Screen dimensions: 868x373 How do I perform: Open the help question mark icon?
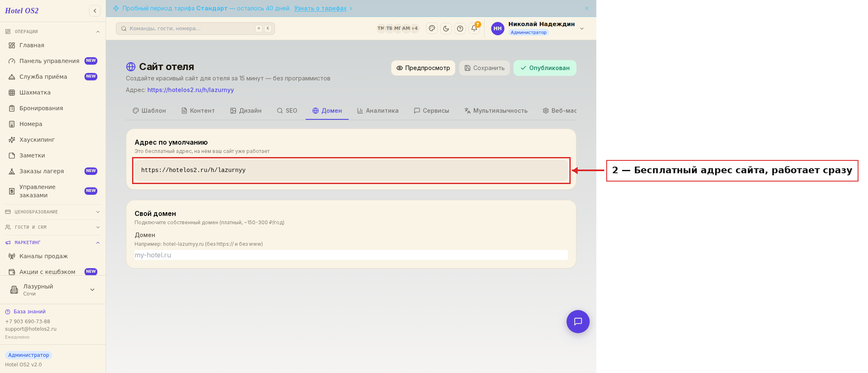[460, 29]
